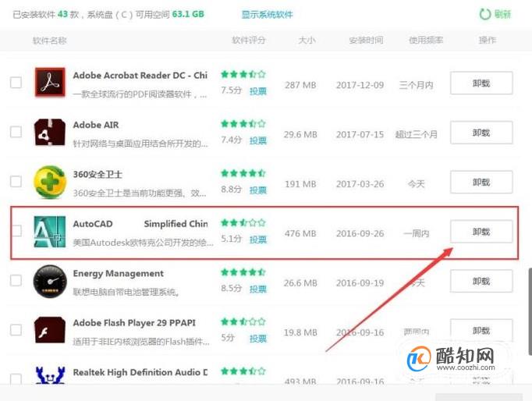Viewport: 532px width, 401px height.
Task: Uninstall 360安全卫士 with 卸载 button
Action: [481, 183]
